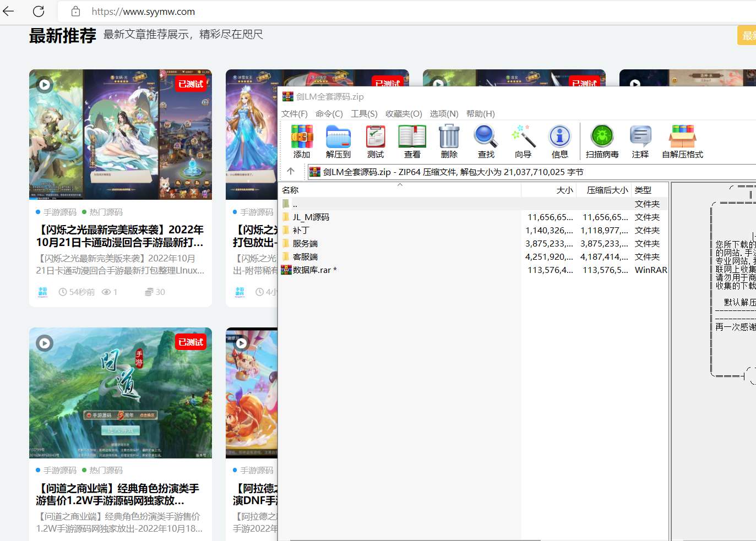Open the 收藏夹(O) menu

point(404,114)
